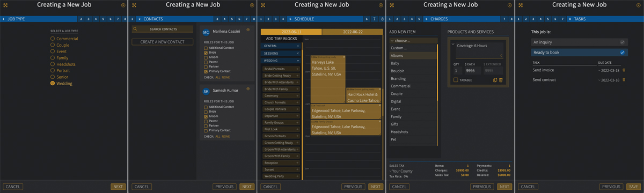The image size is (644, 193).
Task: Remove Marilena Cassini from the job
Action: (248, 30)
